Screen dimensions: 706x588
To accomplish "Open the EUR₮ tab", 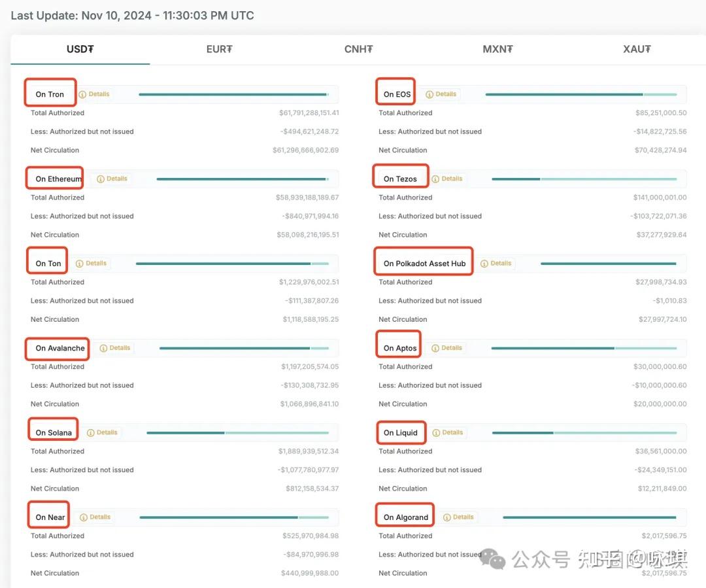I will pyautogui.click(x=219, y=49).
